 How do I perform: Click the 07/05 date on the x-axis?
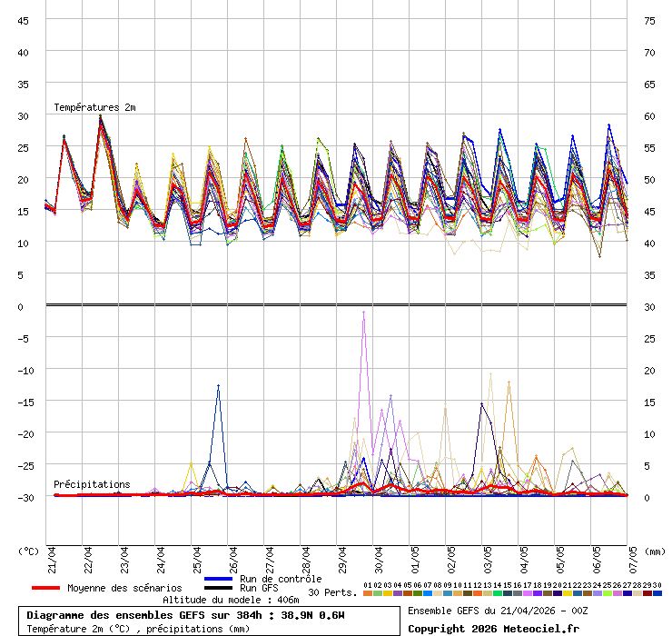(x=633, y=558)
